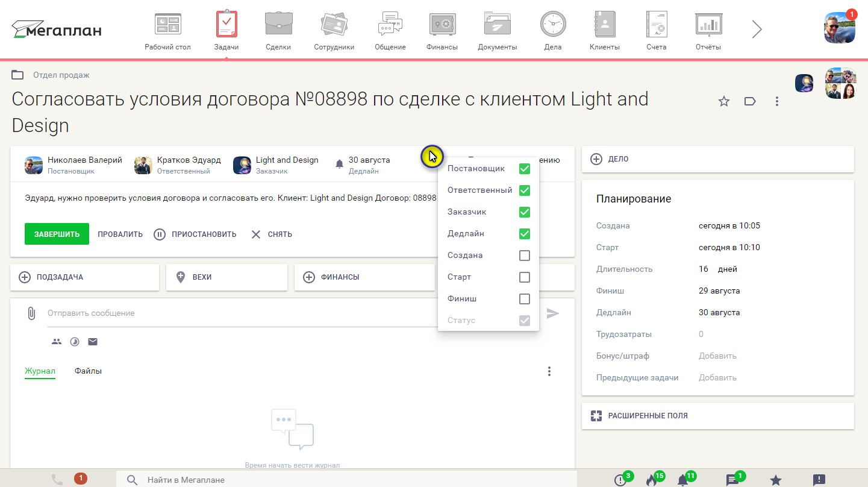
Task: Check Создана field checkbox
Action: click(525, 256)
